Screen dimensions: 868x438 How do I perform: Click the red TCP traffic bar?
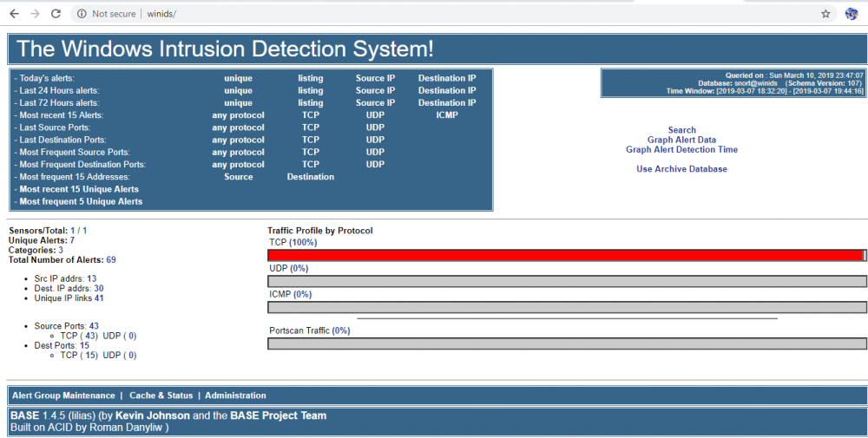(564, 255)
